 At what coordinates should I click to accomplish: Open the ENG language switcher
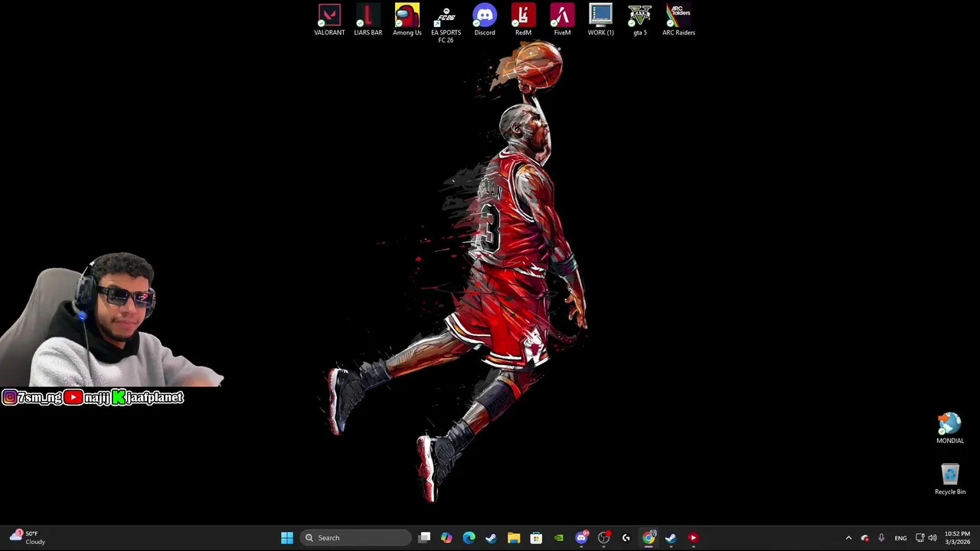[x=900, y=538]
